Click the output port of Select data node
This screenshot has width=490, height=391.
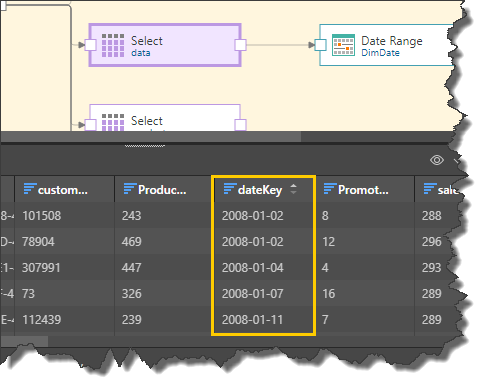pos(240,45)
